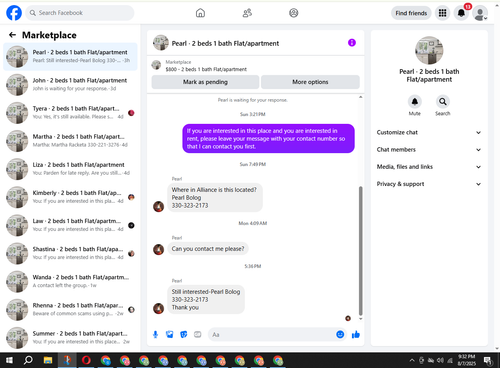Screen dimensions: 500x368
Task: Open the Liza conversation in the list
Action: [x=70, y=169]
